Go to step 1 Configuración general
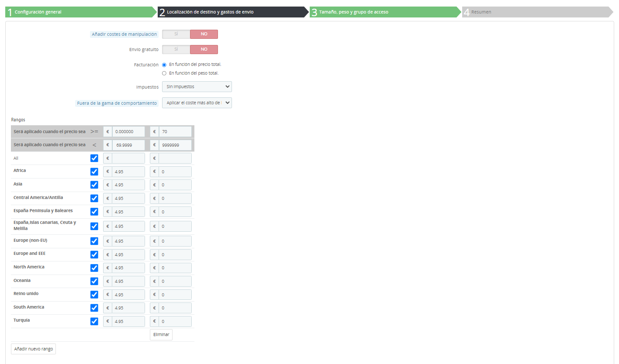This screenshot has height=364, width=619. coord(81,12)
